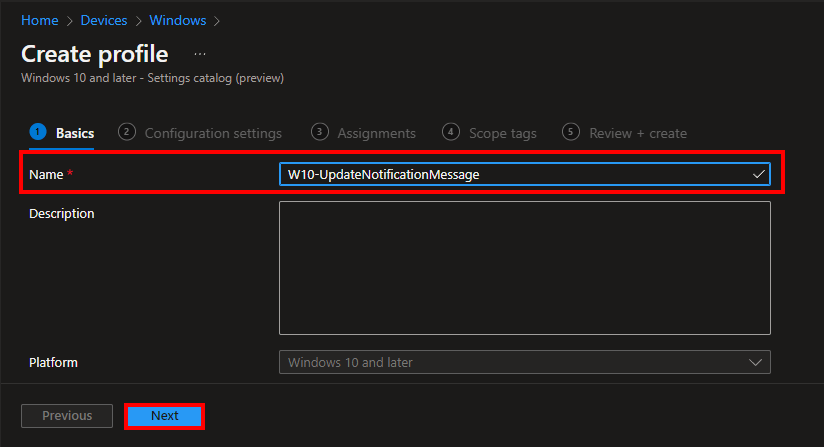Click the validation checkmark in Name field
This screenshot has height=447, width=824.
pos(759,174)
